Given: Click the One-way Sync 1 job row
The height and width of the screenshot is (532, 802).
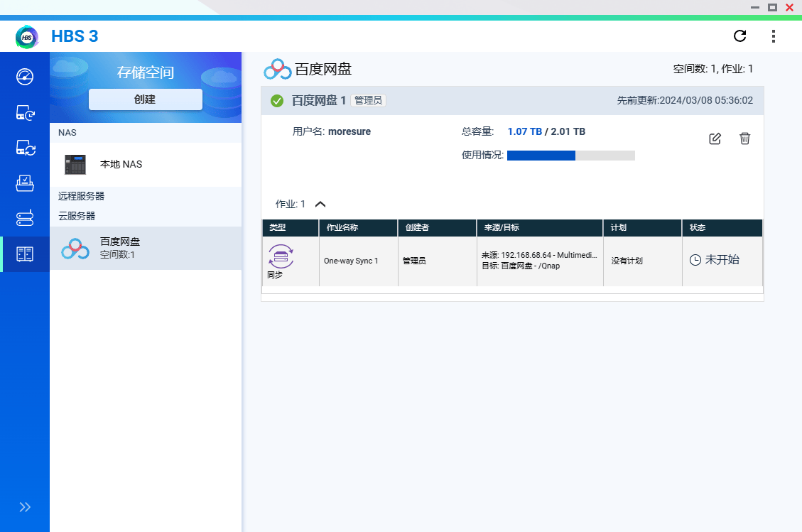Looking at the screenshot, I should [358, 261].
